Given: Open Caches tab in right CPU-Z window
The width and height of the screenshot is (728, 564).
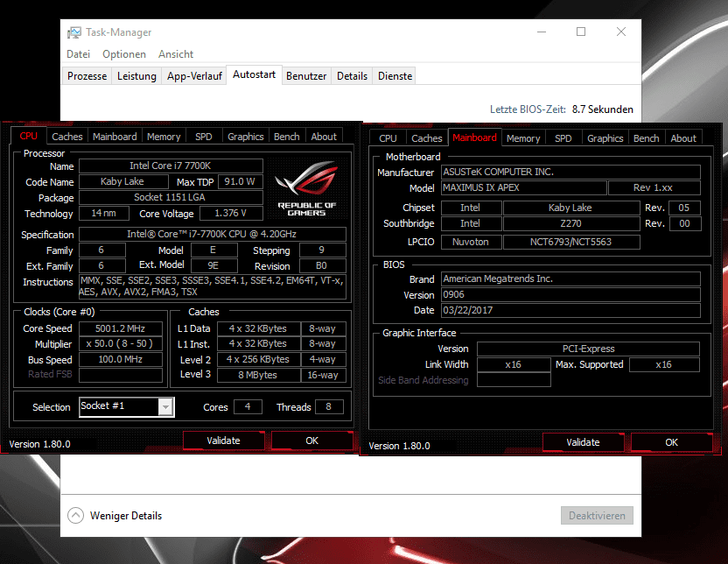Looking at the screenshot, I should tap(427, 138).
